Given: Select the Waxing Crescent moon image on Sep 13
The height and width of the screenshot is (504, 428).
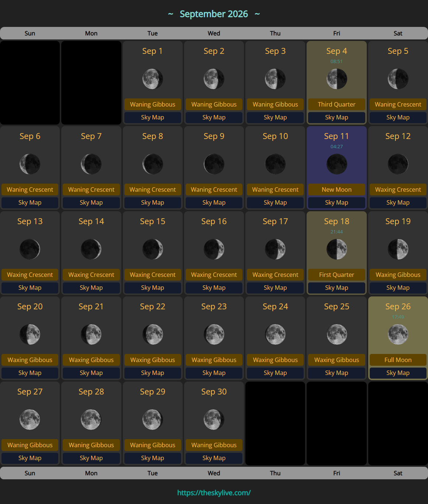Looking at the screenshot, I should click(30, 249).
